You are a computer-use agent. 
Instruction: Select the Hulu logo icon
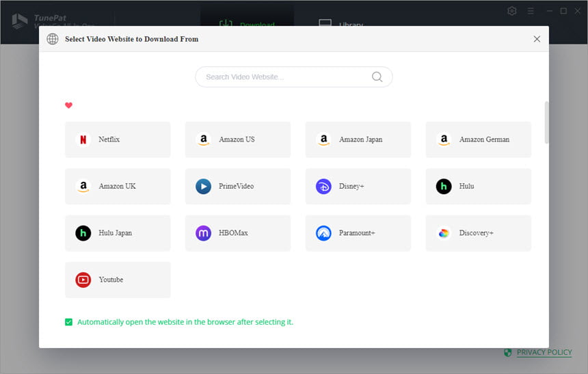pyautogui.click(x=444, y=187)
